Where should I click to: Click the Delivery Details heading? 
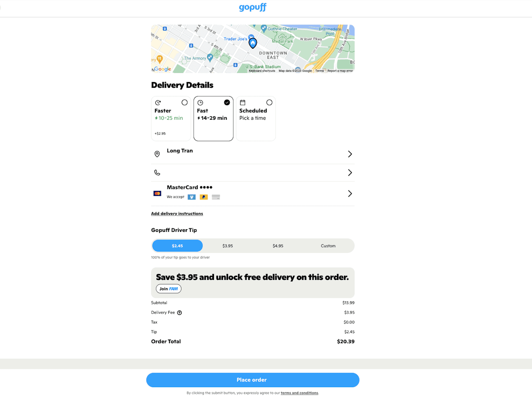click(182, 85)
